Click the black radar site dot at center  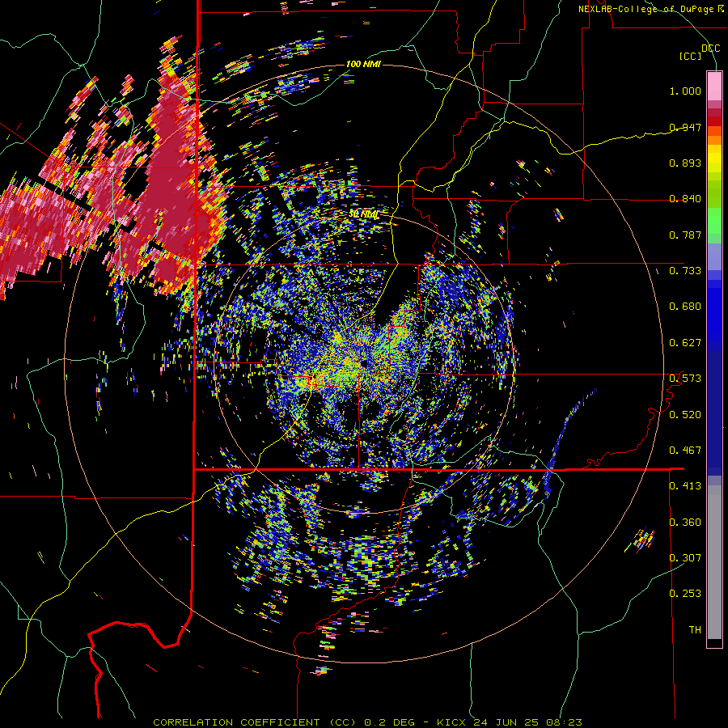coord(362,362)
